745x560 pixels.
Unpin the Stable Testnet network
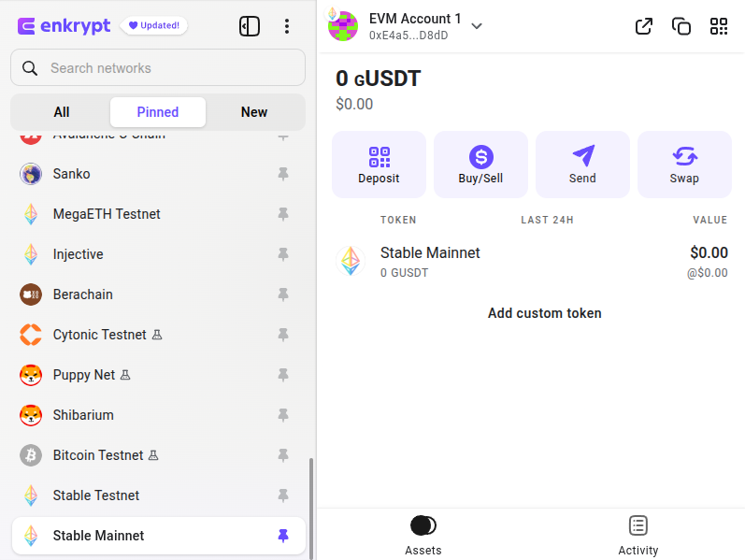click(283, 495)
